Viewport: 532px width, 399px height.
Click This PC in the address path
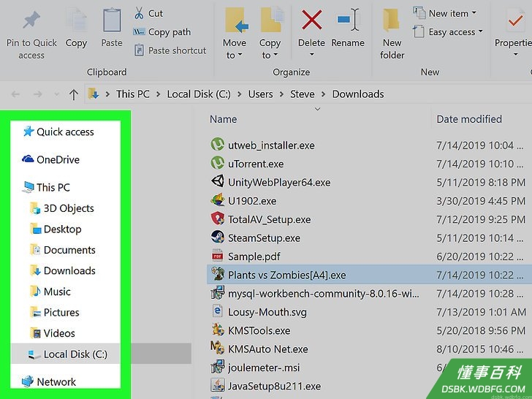coord(133,94)
